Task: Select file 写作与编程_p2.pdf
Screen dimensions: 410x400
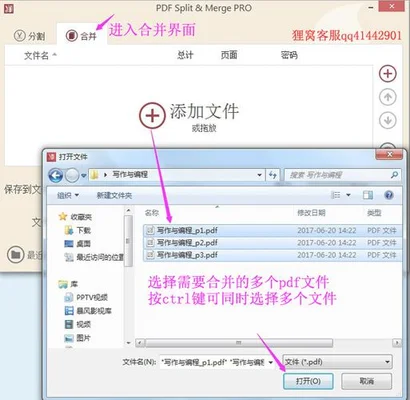Action: click(x=272, y=243)
